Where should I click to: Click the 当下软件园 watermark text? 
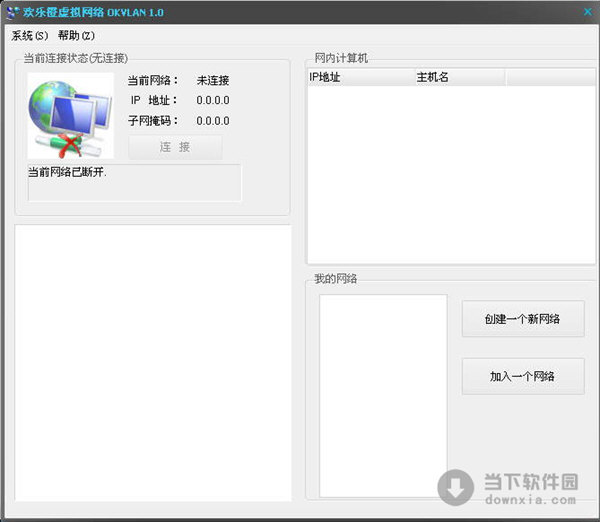(531, 481)
